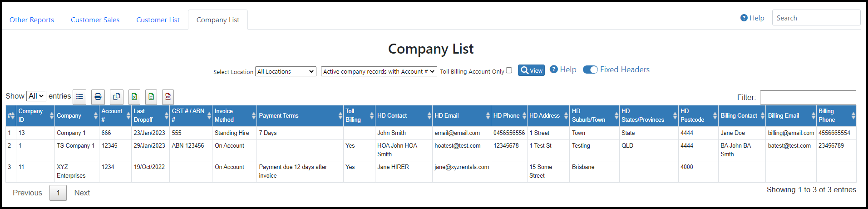The width and height of the screenshot is (868, 209).
Task: Focus the table Filter input field
Action: pos(808,97)
